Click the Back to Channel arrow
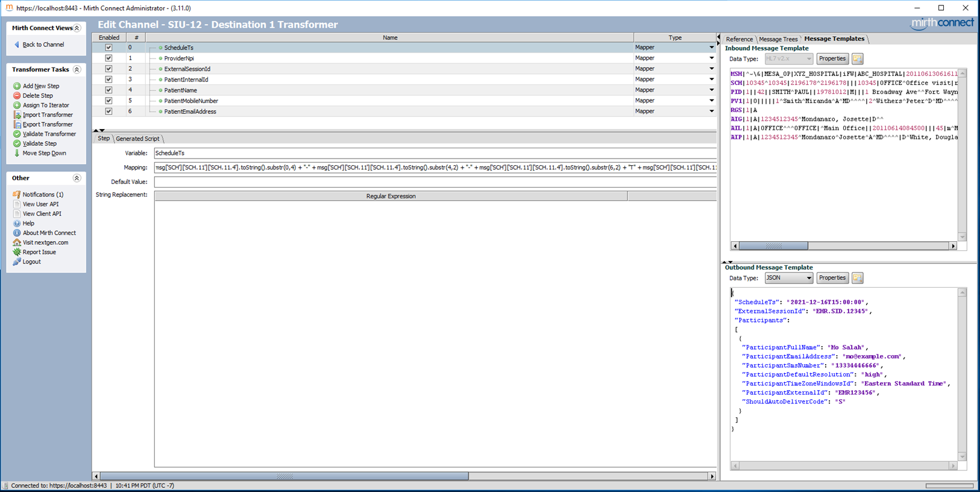The height and width of the screenshot is (492, 980). [17, 45]
